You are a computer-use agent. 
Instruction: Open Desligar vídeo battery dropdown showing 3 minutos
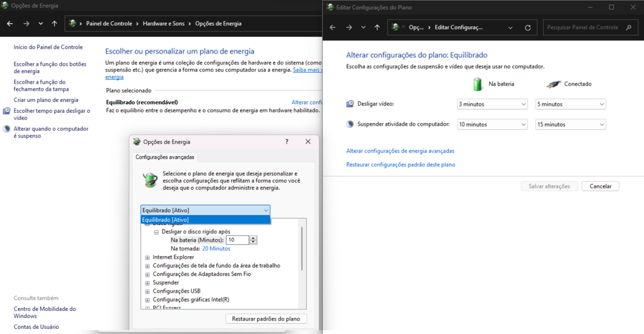(493, 104)
